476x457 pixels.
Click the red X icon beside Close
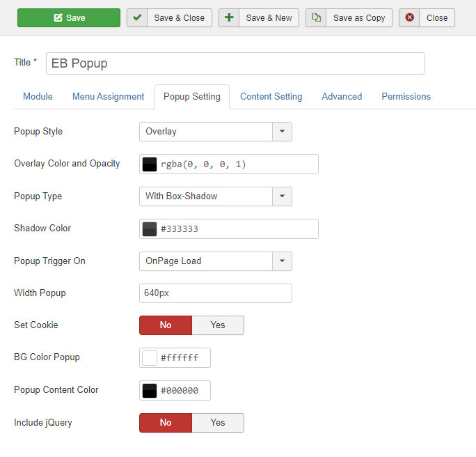coord(409,17)
